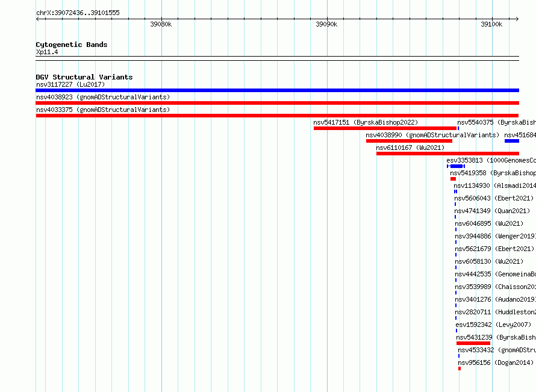Click the red bar of nsv6110167

(447, 154)
